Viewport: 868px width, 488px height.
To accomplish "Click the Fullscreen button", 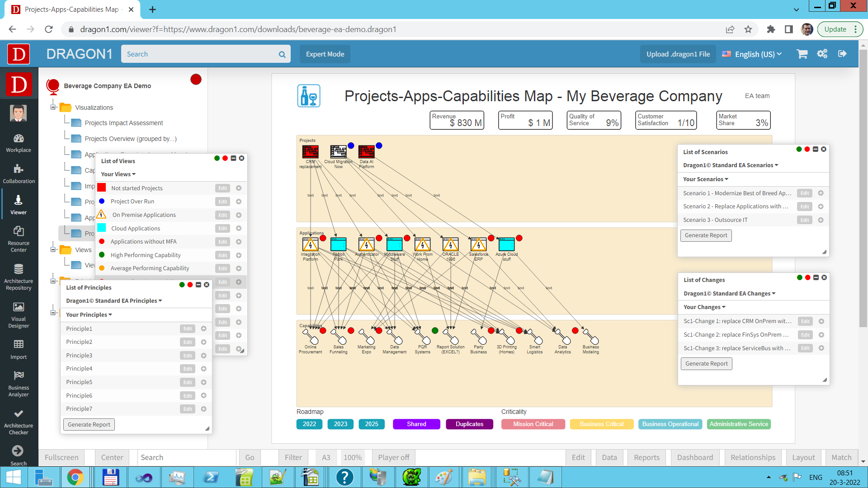I will pos(61,457).
